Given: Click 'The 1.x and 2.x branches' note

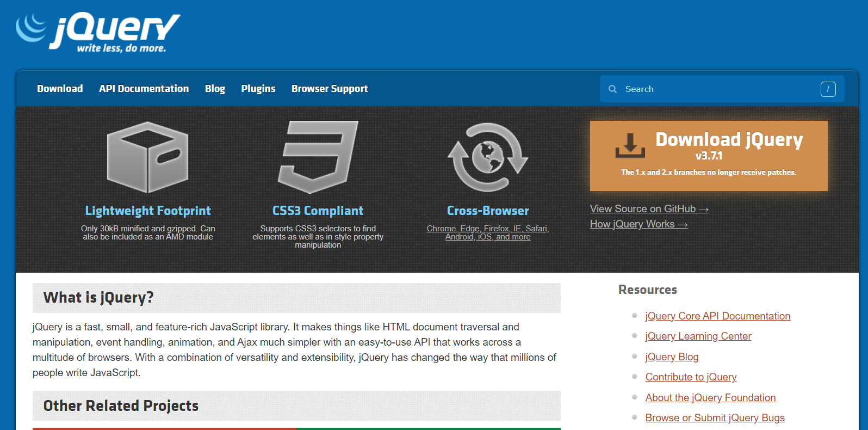Looking at the screenshot, I should click(x=709, y=172).
